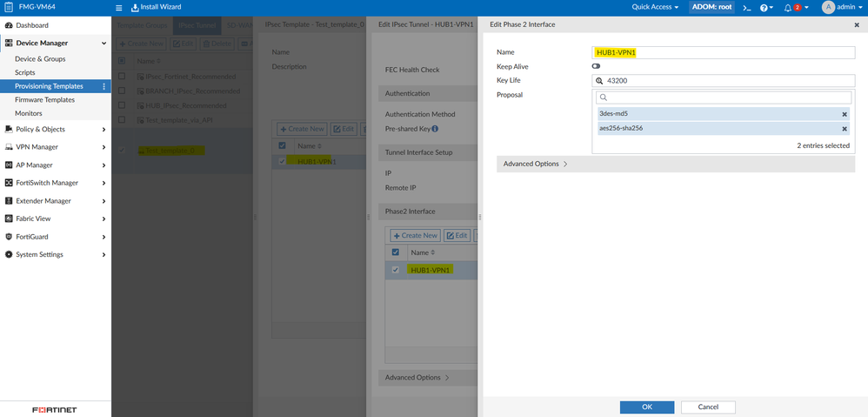The image size is (868, 417).
Task: Open Monitors in Device Manager
Action: (x=28, y=113)
